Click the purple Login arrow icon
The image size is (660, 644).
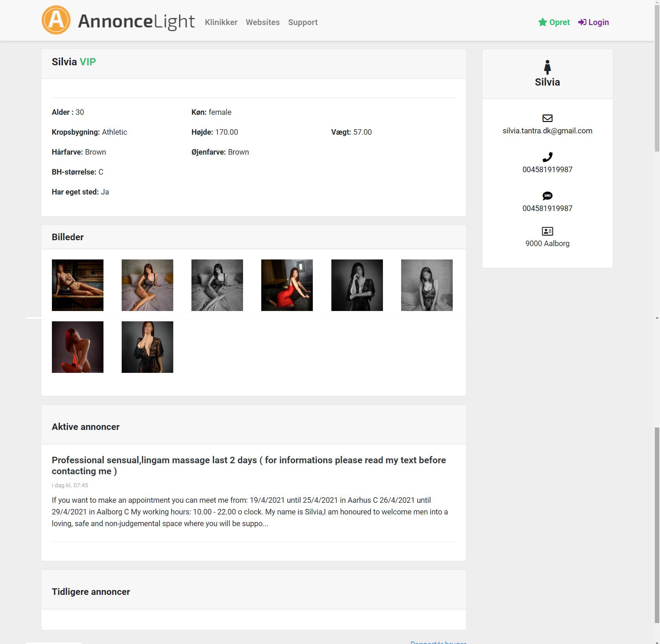582,22
